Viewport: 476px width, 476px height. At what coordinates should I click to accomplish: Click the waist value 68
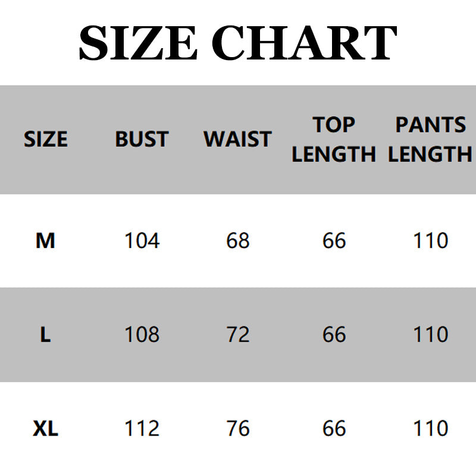click(x=238, y=241)
